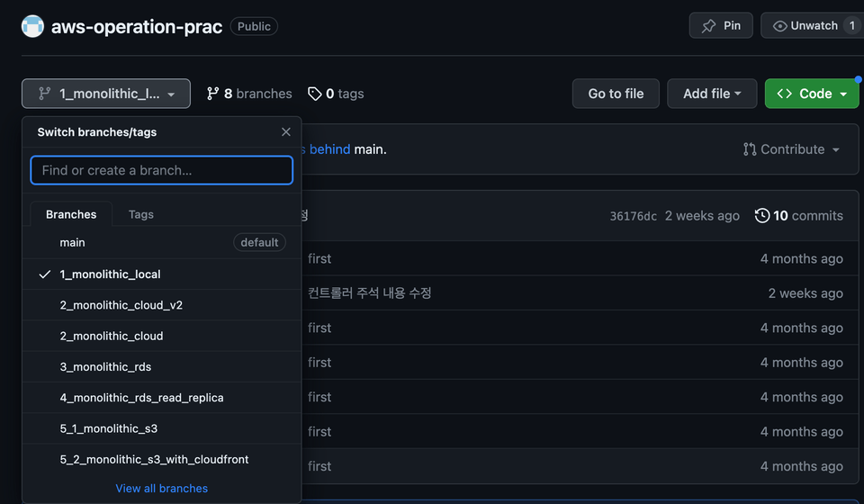This screenshot has height=504, width=864.
Task: Switch to the Tags tab
Action: tap(141, 214)
